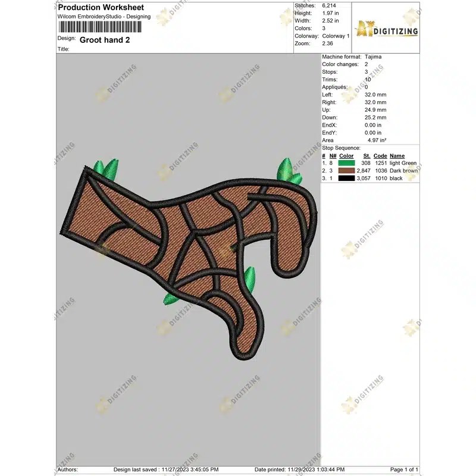Click the 'Name' column header
Viewport: 476px width, 476px height.
coord(397,156)
